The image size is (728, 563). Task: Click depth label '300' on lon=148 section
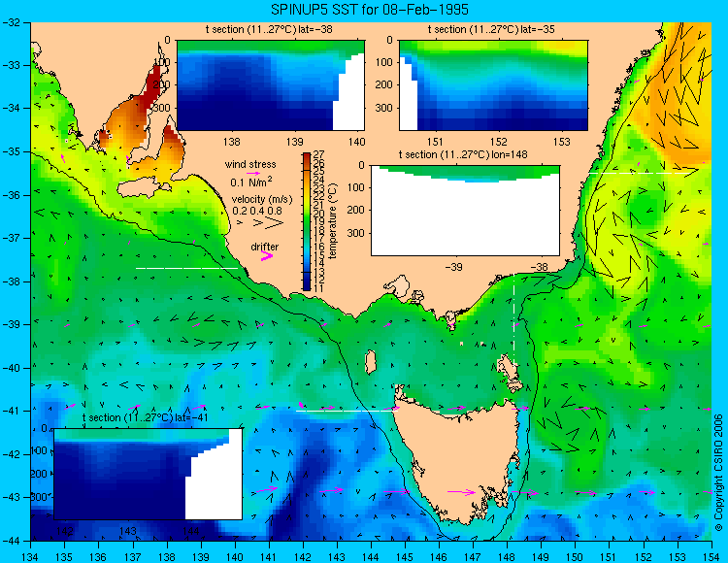(356, 233)
